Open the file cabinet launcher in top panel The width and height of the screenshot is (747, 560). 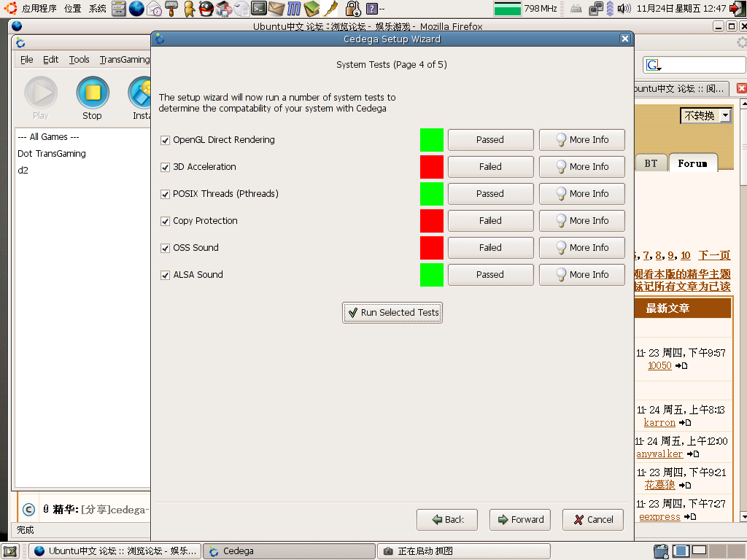[x=119, y=9]
